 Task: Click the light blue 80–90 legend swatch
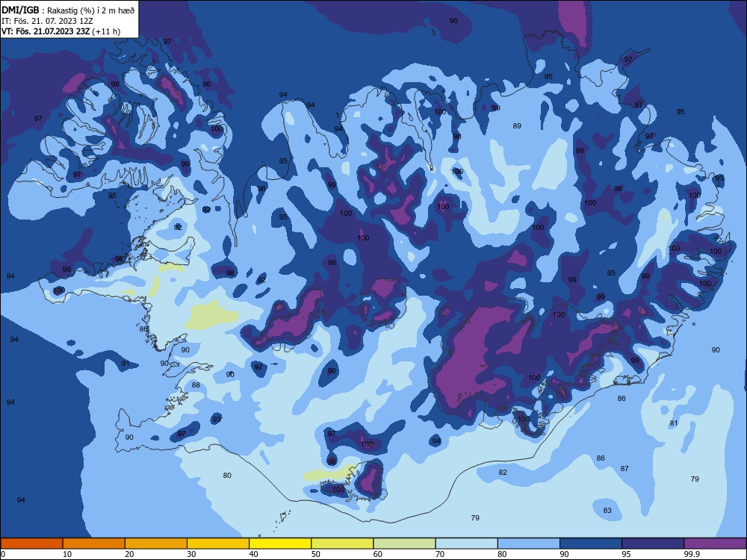point(529,544)
